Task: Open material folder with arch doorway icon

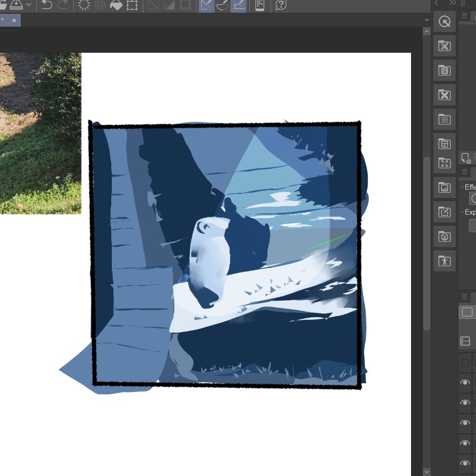Action: 445,70
